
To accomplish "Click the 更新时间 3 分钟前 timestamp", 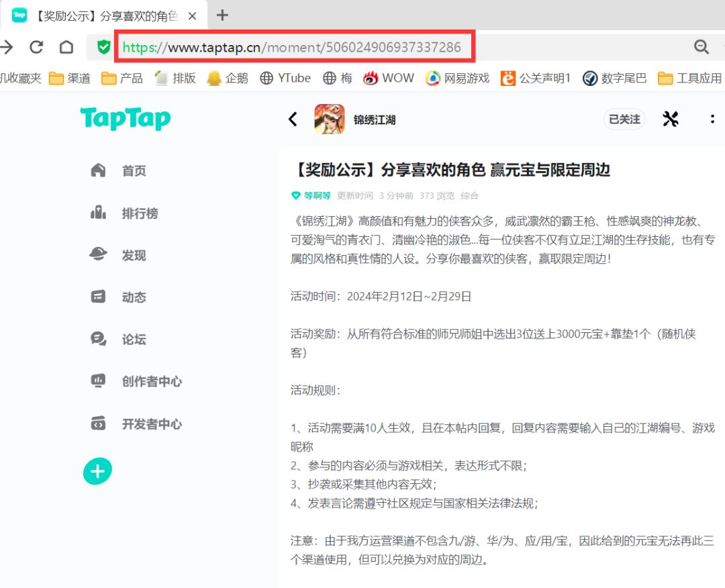I will 375,195.
